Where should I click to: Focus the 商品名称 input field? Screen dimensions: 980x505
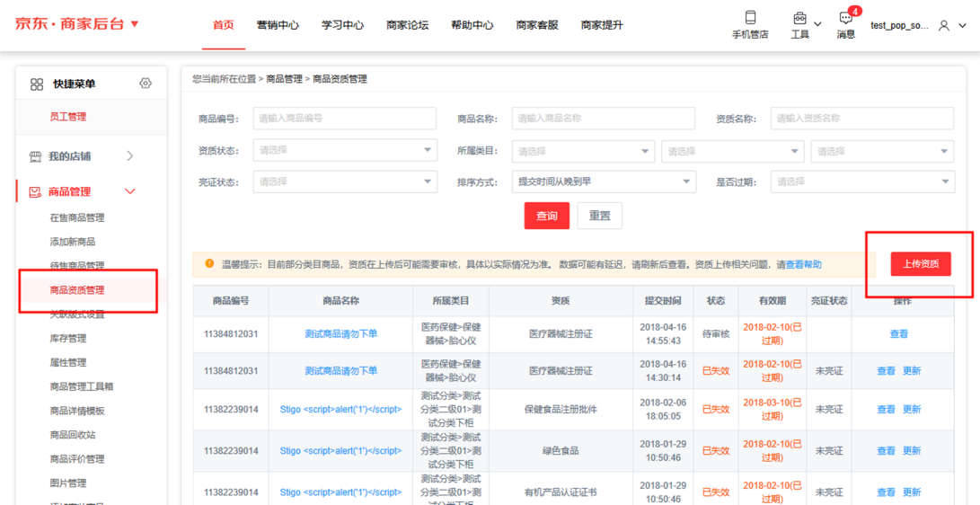tap(604, 118)
